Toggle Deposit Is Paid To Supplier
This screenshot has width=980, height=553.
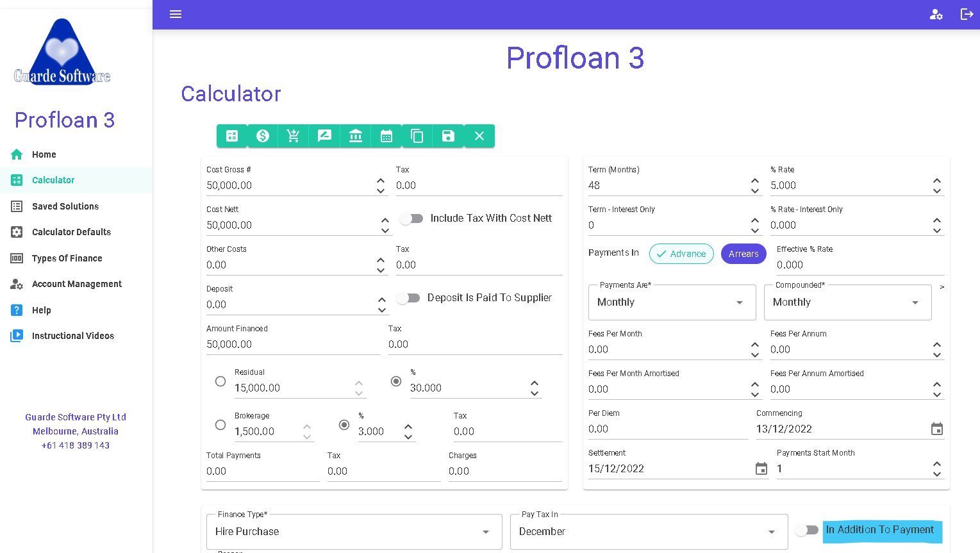pyautogui.click(x=408, y=298)
